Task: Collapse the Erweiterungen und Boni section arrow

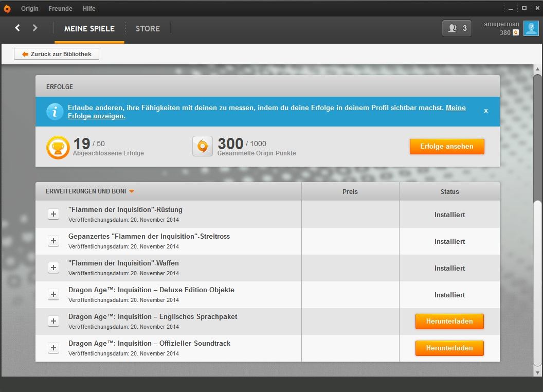Action: (x=132, y=191)
